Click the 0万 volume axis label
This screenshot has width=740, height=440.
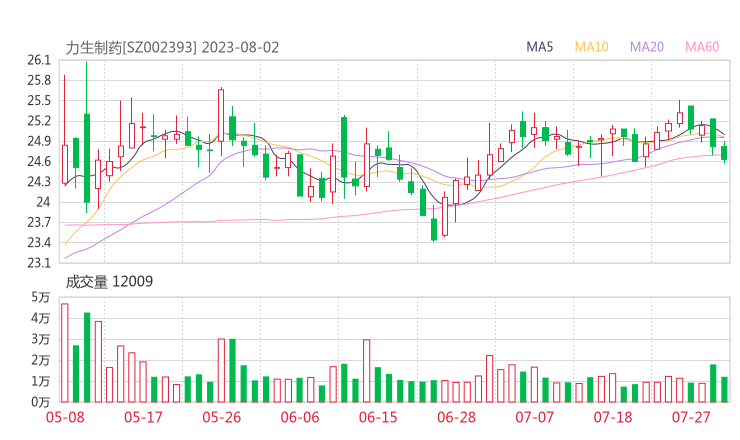(41, 402)
